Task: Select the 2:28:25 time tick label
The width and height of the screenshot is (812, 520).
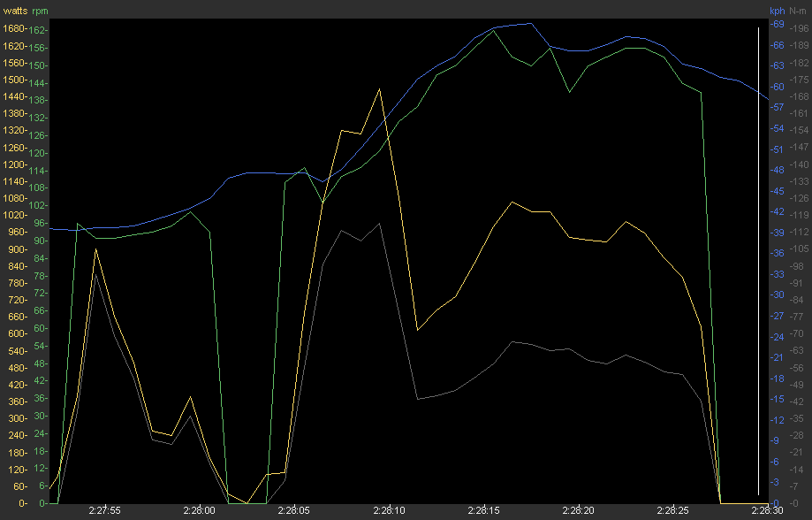Action: 673,511
